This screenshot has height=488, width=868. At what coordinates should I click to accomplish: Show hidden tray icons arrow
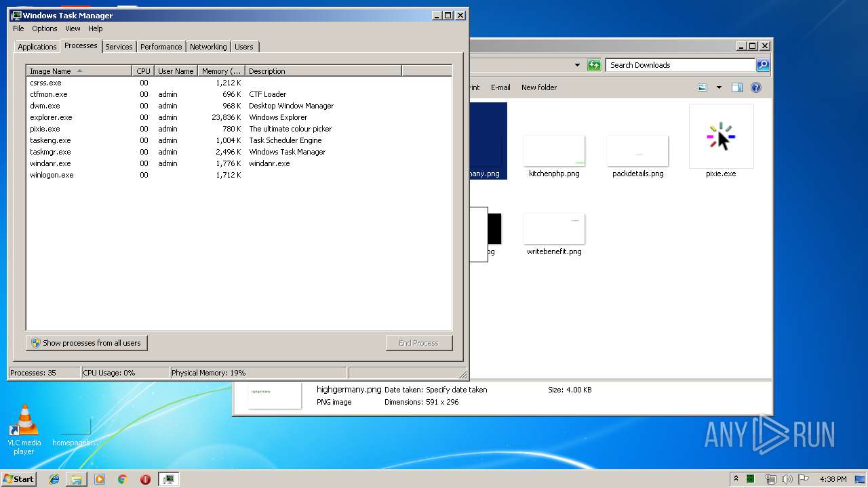(x=736, y=479)
